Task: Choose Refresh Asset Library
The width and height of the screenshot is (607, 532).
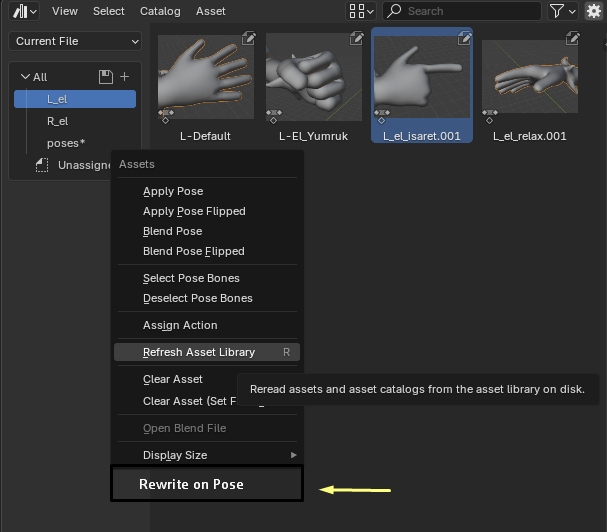Action: coord(207,352)
